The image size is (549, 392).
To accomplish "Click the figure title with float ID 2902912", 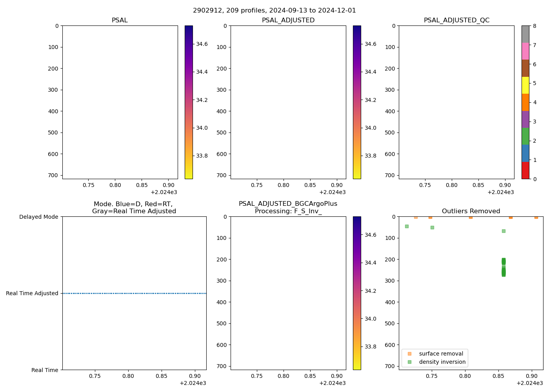I will (274, 11).
